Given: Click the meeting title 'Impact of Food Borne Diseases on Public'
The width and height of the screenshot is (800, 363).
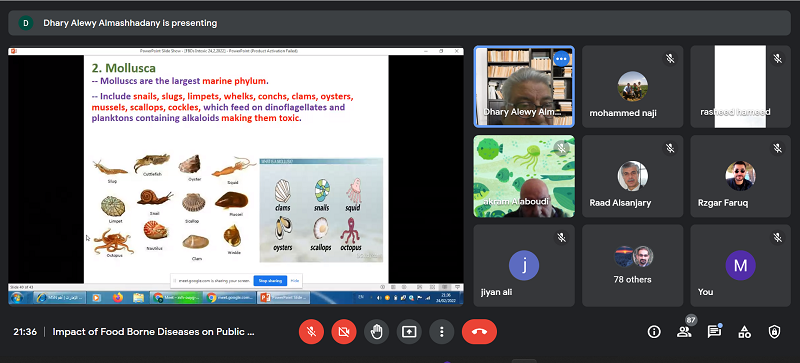Looking at the screenshot, I should [x=153, y=332].
